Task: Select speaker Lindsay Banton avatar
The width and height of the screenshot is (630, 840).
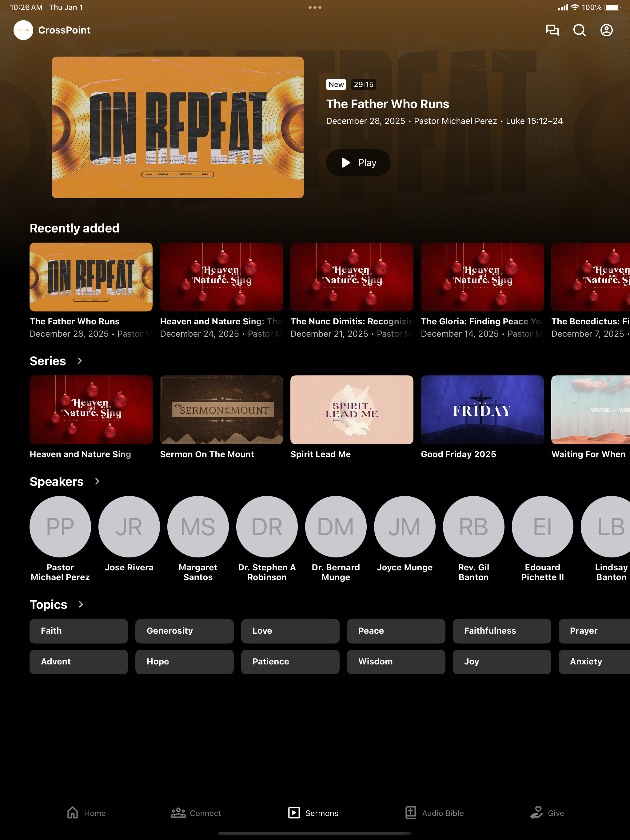Action: [x=605, y=526]
